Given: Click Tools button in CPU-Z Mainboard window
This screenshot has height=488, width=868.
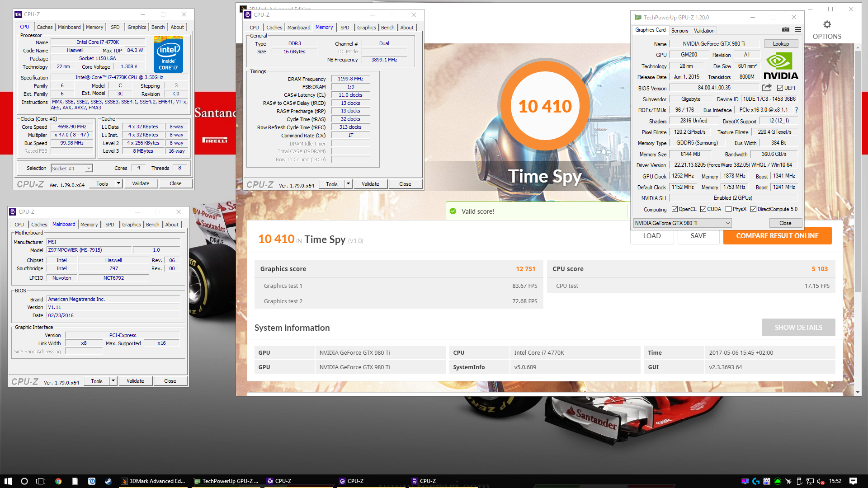Looking at the screenshot, I should [x=96, y=381].
